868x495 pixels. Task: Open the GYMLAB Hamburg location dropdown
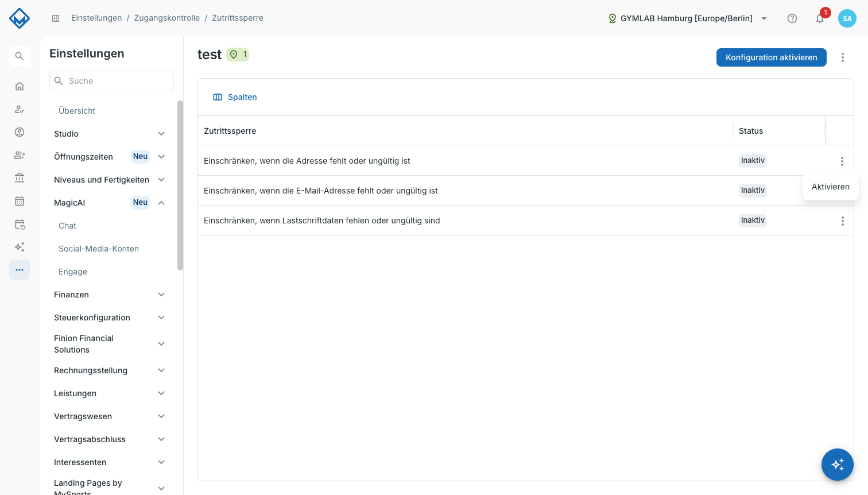[688, 18]
